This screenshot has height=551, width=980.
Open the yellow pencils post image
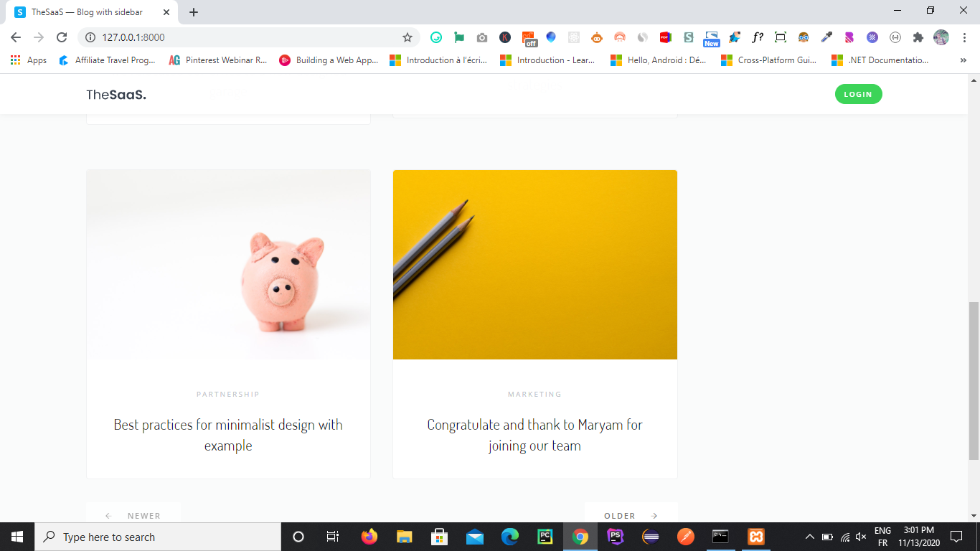coord(535,265)
